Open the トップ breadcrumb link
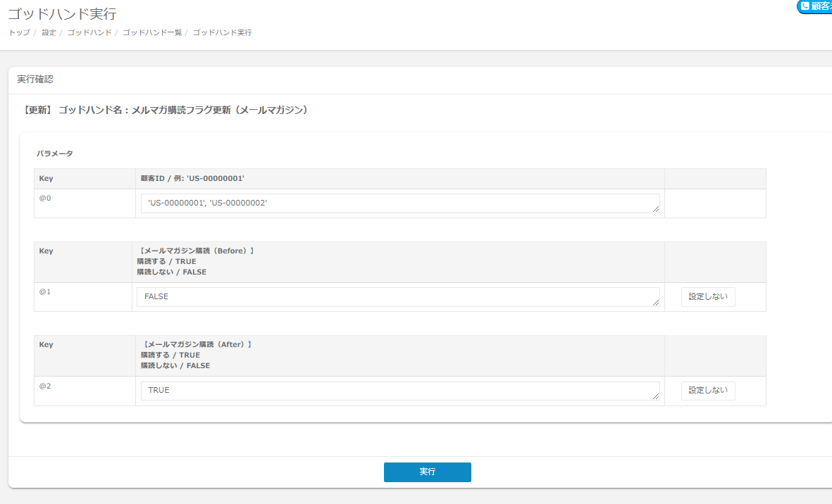This screenshot has width=832, height=504. click(x=19, y=32)
